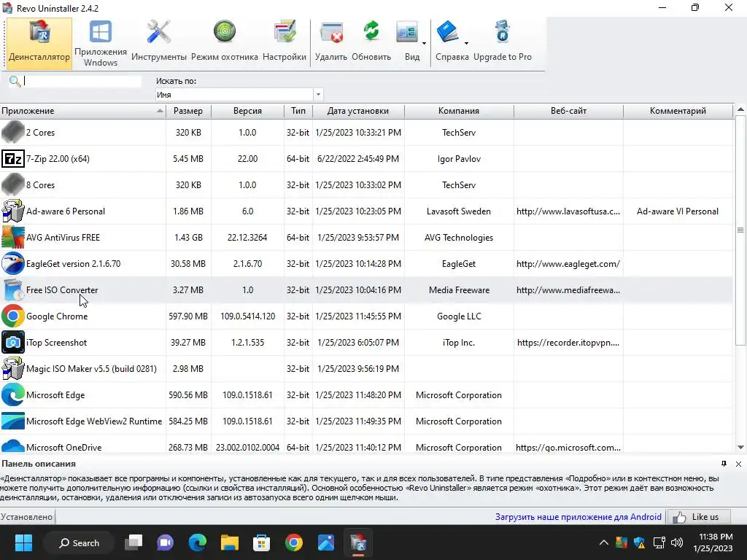Click the eagleget.com website cell
Image resolution: width=747 pixels, height=560 pixels.
coord(568,263)
